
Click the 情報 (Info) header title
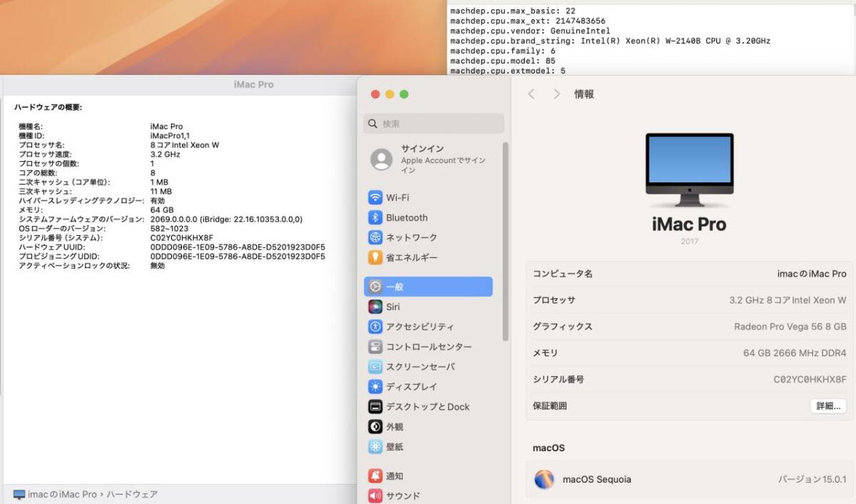coord(584,93)
